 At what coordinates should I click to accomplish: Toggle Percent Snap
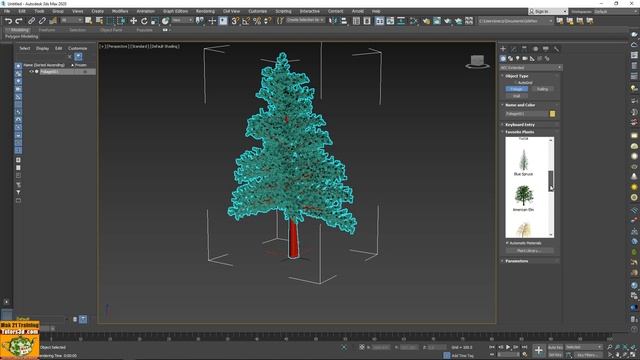point(257,21)
